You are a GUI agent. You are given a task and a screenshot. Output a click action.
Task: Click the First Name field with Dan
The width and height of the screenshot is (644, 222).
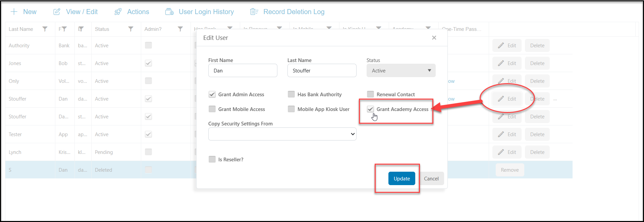(243, 71)
